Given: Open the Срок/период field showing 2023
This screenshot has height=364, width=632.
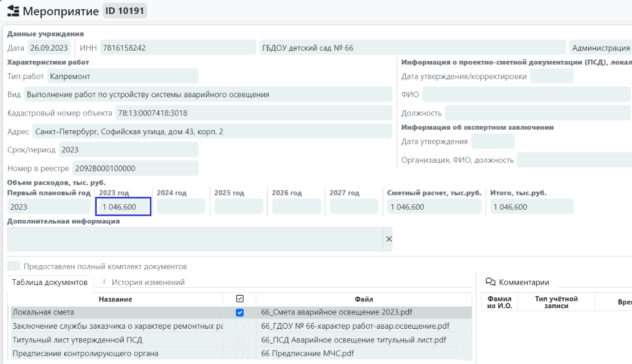Looking at the screenshot, I should (128, 150).
